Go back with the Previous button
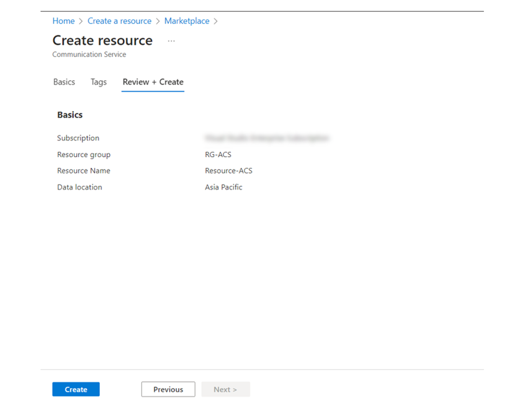The image size is (532, 415). click(168, 389)
